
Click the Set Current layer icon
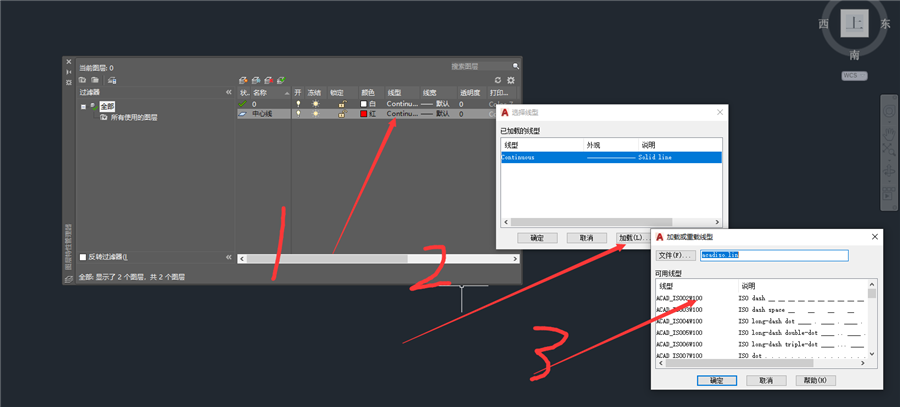click(281, 80)
